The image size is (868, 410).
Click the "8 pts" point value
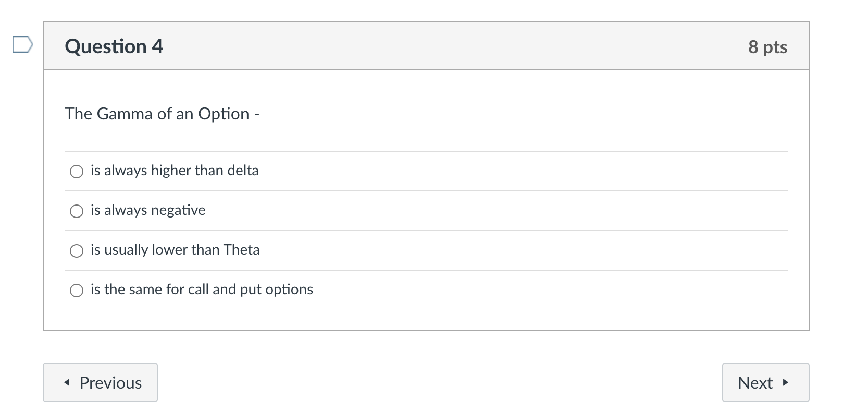(767, 47)
